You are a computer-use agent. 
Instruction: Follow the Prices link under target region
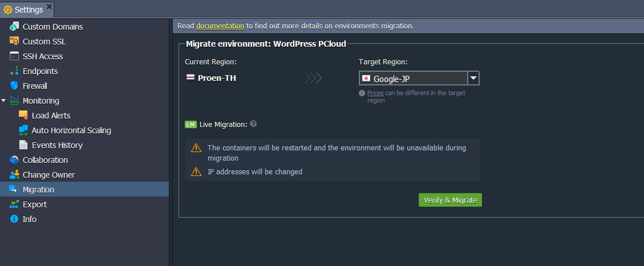click(x=375, y=93)
